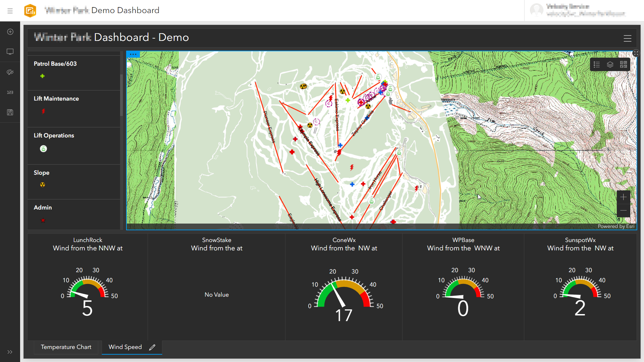Open the layers list on the map
This screenshot has width=644, height=362.
tap(610, 64)
